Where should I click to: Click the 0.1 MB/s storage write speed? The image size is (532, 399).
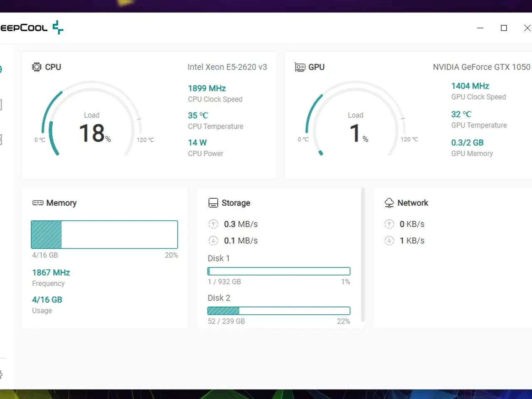click(241, 241)
